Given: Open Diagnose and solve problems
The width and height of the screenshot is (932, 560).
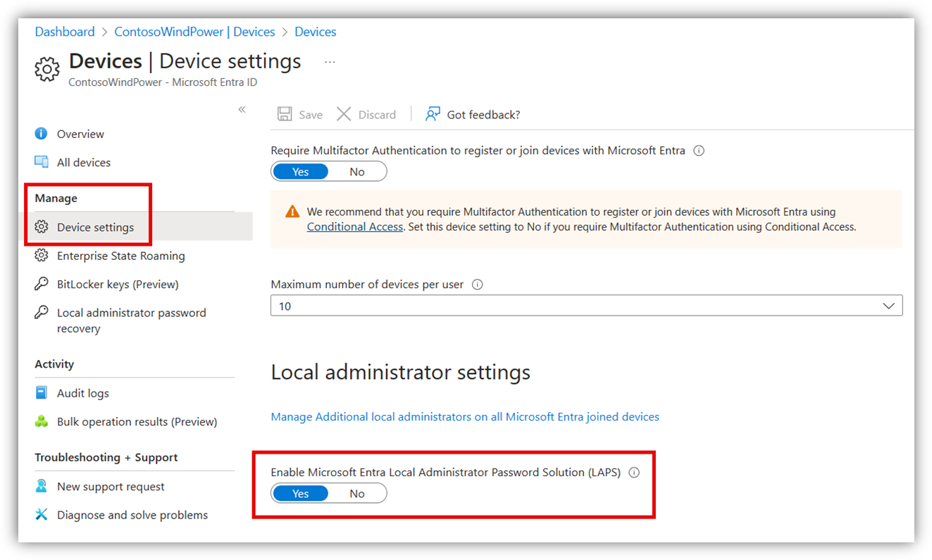Looking at the screenshot, I should tap(132, 515).
